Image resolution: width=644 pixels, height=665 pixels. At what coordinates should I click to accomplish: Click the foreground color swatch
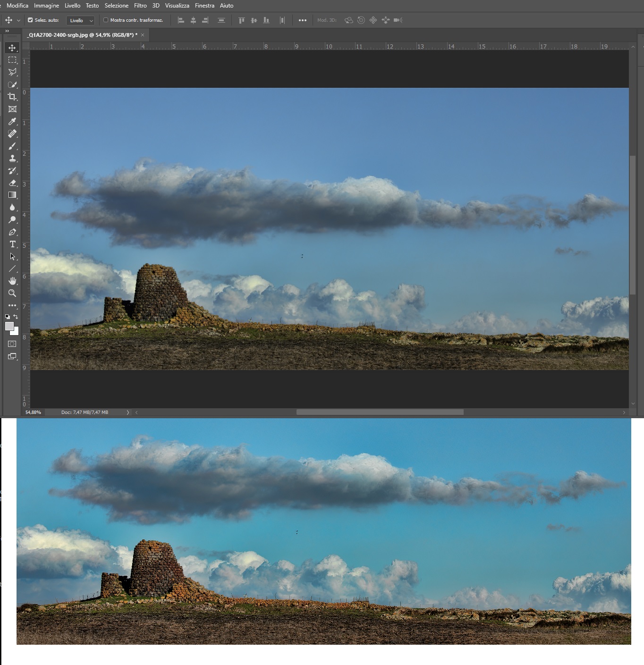(9, 326)
